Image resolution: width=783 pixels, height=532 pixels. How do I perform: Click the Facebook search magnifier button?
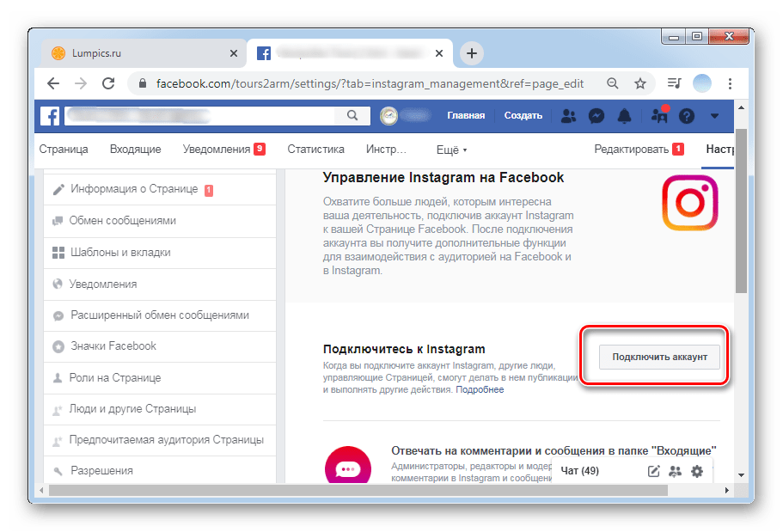[352, 115]
